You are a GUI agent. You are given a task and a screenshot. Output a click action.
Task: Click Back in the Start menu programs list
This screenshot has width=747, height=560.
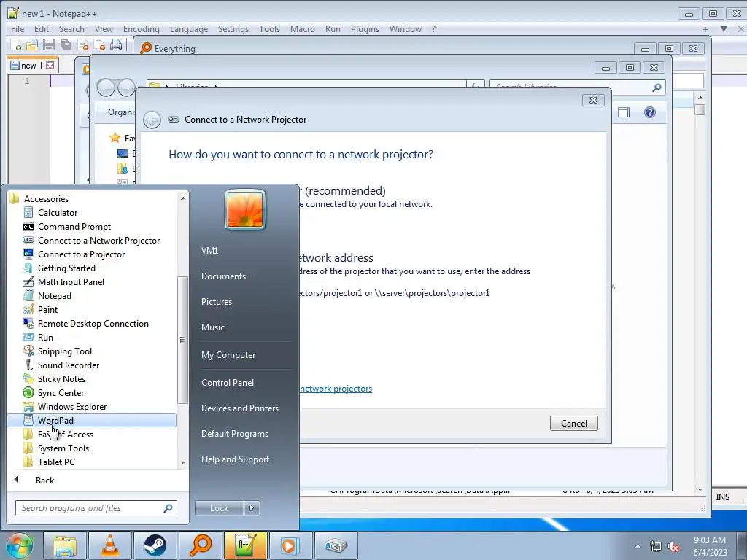(x=44, y=481)
